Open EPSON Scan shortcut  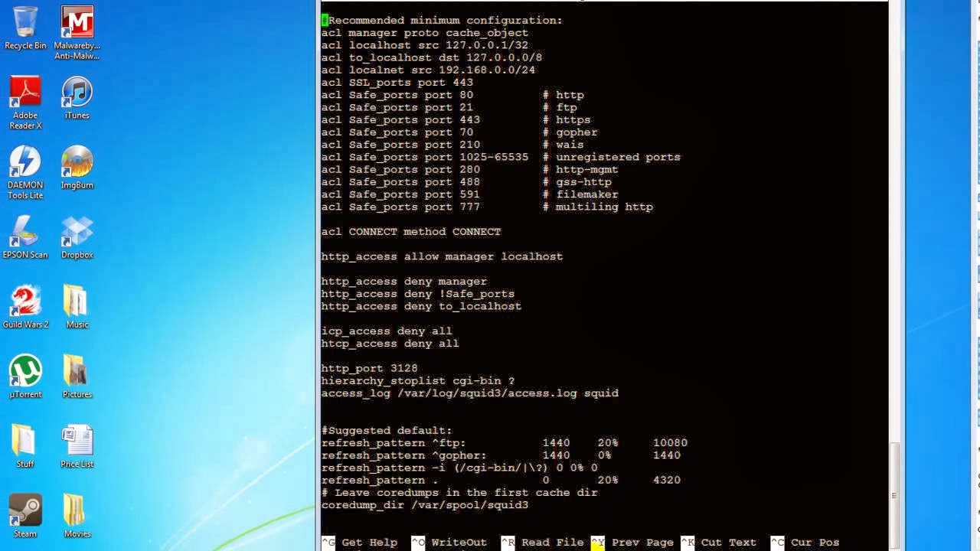(x=25, y=237)
